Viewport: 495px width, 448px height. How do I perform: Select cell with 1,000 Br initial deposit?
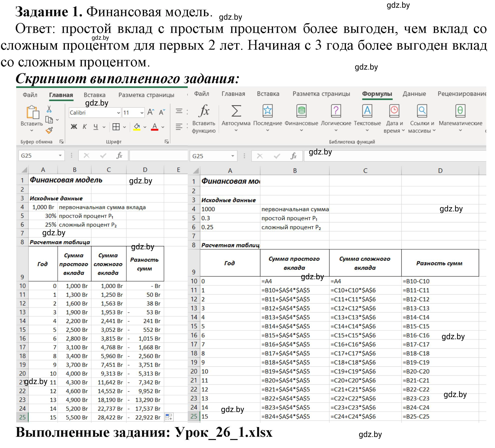[x=43, y=207]
